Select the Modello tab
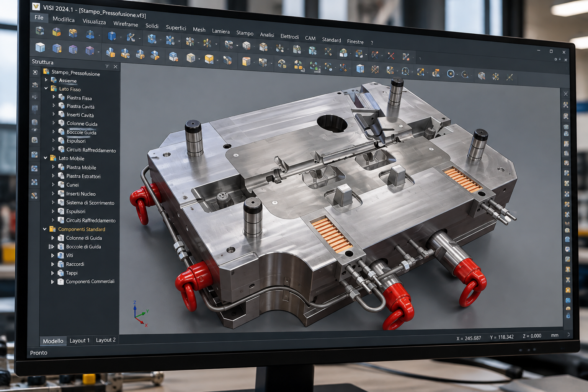588x392 pixels. click(53, 341)
